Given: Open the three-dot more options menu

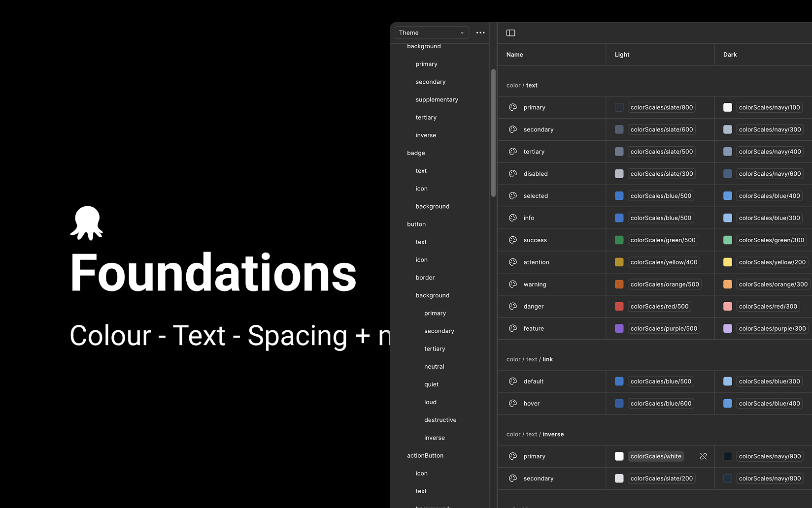Looking at the screenshot, I should click(x=480, y=32).
